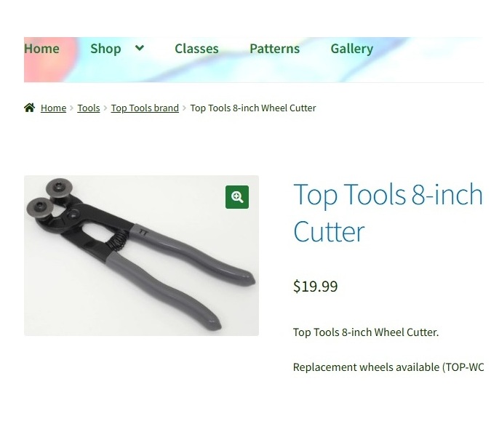Click the Top Tools 8-inch Wheel Cutter description
499x448 pixels.
coord(366,332)
